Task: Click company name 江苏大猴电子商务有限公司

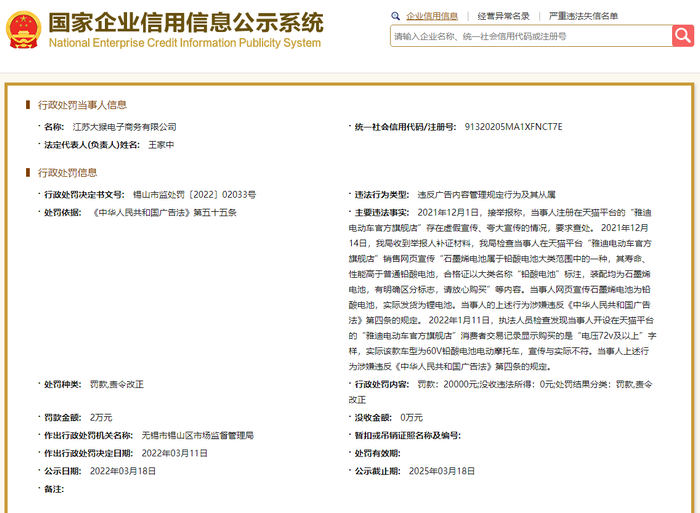Action: click(x=125, y=127)
